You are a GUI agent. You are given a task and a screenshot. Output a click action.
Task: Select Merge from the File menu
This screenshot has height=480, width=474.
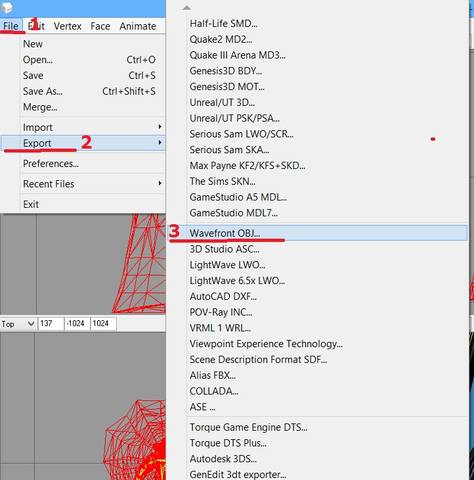tap(83, 107)
